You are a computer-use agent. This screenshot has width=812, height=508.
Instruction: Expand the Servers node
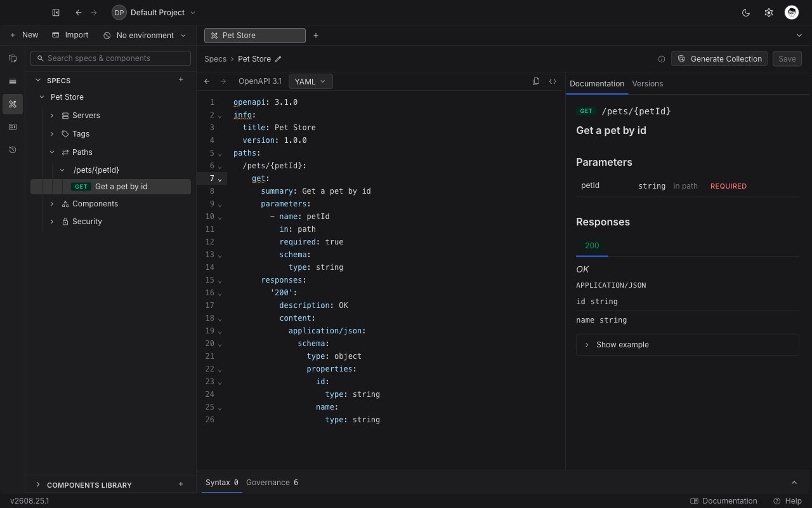click(x=52, y=116)
